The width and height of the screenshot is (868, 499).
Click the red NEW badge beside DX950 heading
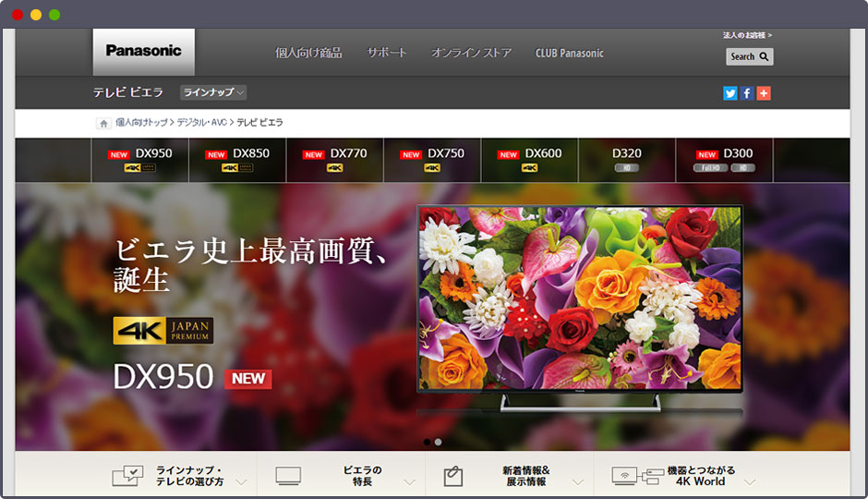(x=248, y=379)
